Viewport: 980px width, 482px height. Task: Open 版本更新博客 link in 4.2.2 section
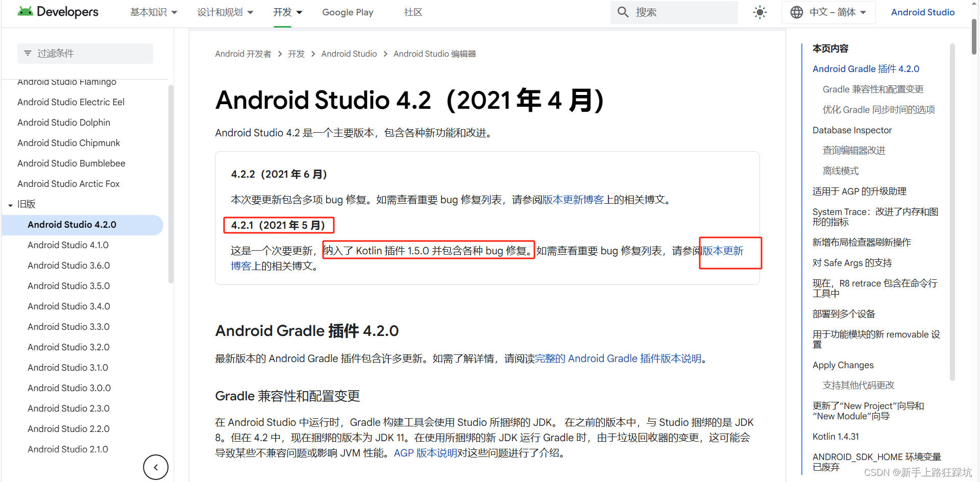tap(573, 200)
